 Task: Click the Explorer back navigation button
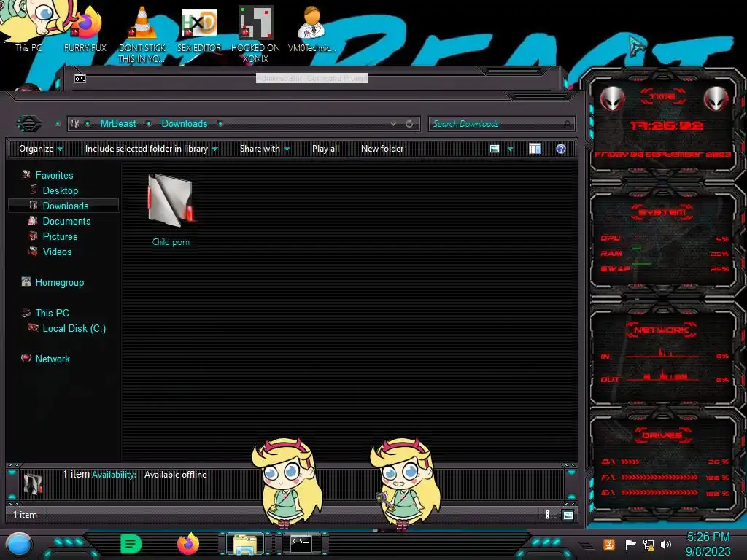(29, 124)
